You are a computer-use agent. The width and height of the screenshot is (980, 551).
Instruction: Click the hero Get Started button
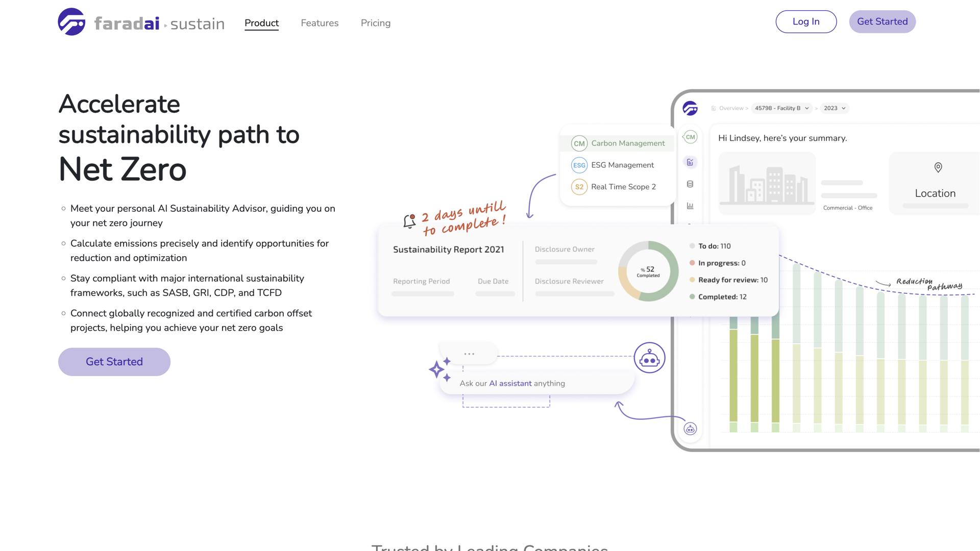click(114, 362)
